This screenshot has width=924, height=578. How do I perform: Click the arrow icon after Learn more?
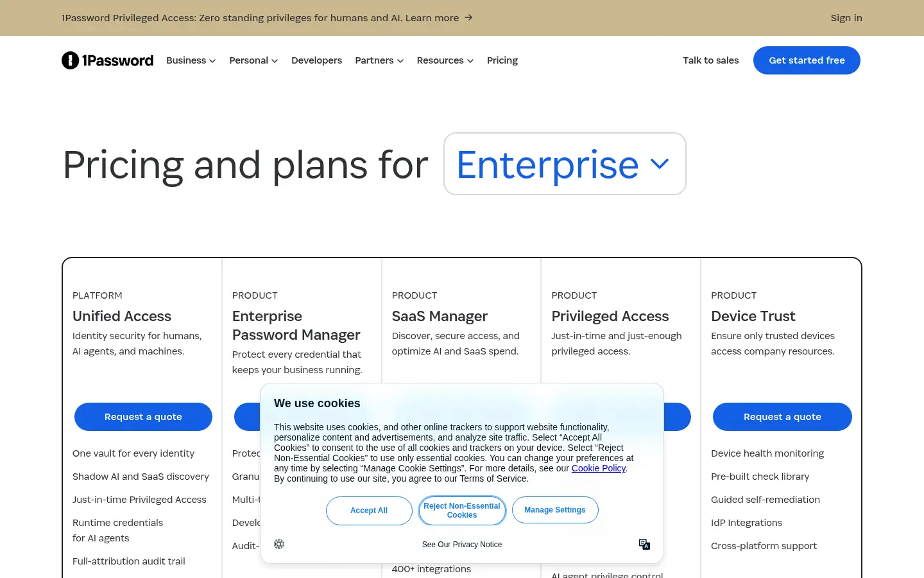(x=468, y=17)
